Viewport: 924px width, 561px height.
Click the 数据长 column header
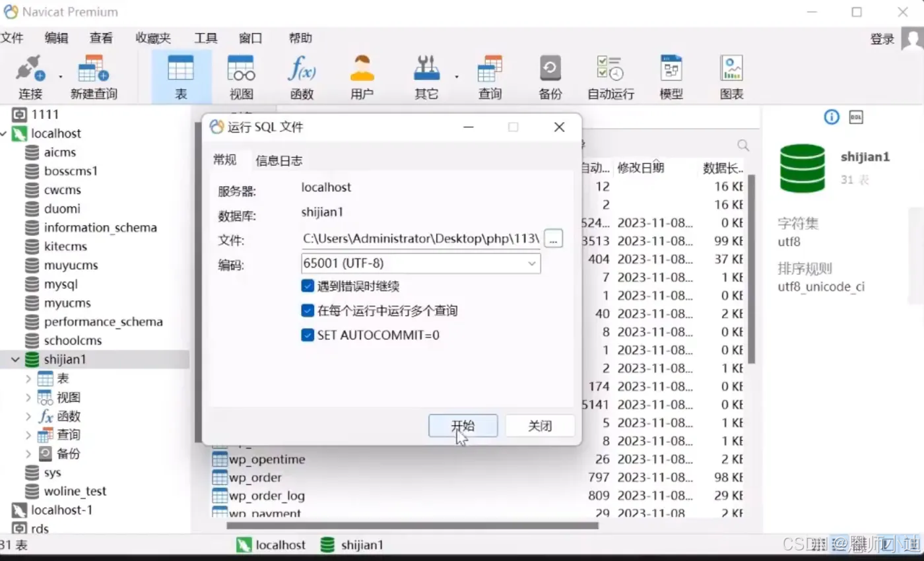pos(723,168)
